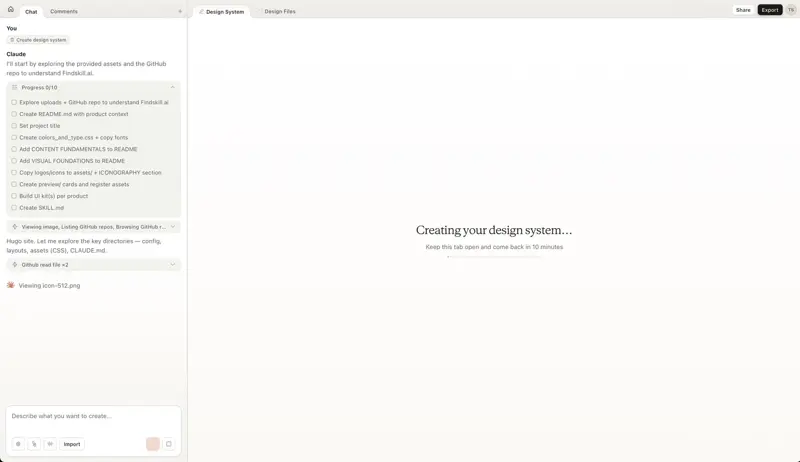Open the Share dialog
The height and width of the screenshot is (462, 800).
pos(743,10)
